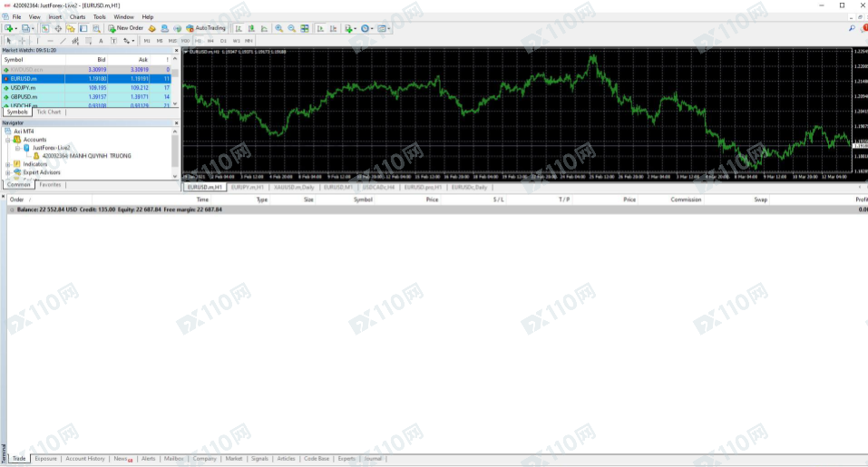Viewport: 868px width, 467px height.
Task: Click the New Order toolbar button
Action: [x=125, y=28]
